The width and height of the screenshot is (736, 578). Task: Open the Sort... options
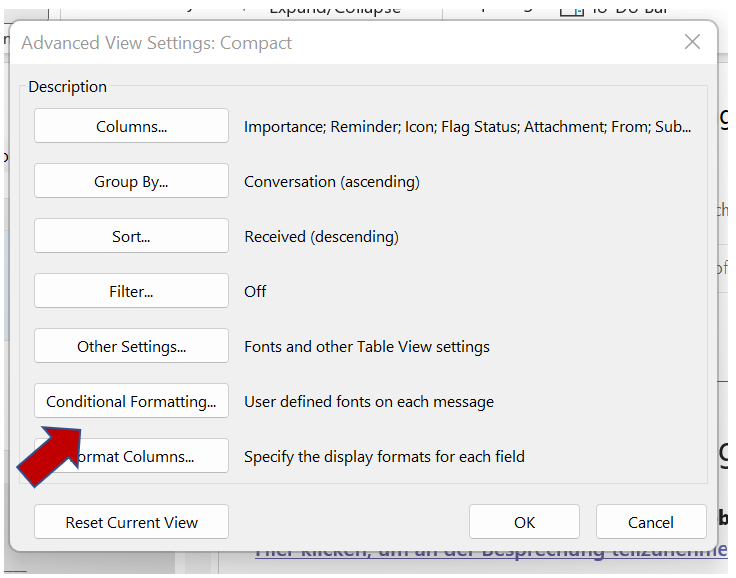pos(131,237)
